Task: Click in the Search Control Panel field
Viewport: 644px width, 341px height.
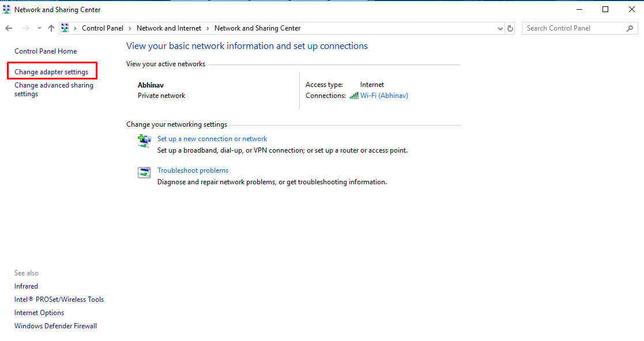Action: point(574,28)
